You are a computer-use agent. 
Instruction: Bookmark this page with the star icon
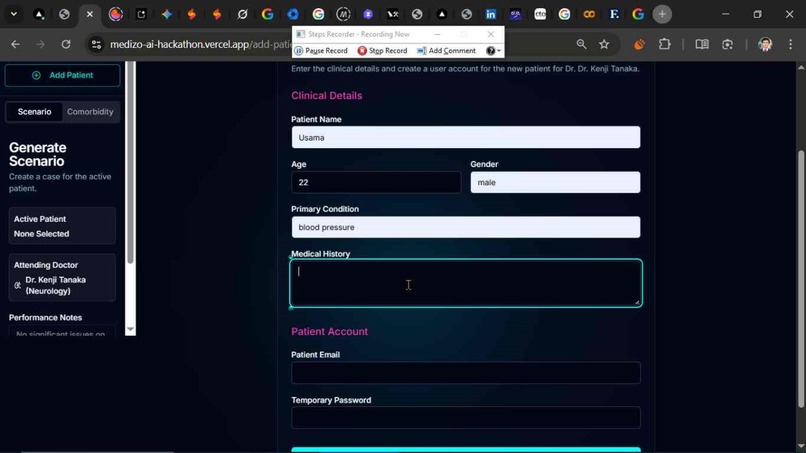(604, 44)
